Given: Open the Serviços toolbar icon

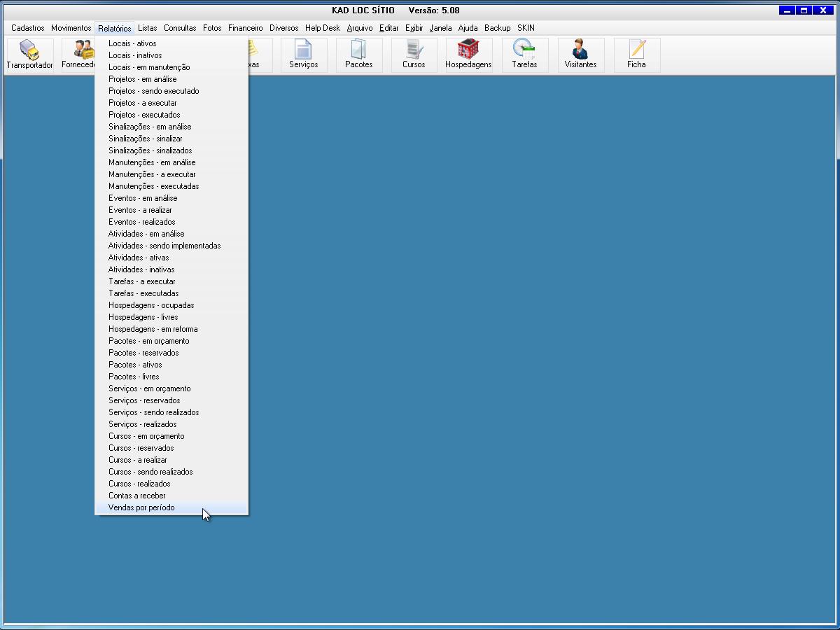Looking at the screenshot, I should tap(303, 55).
